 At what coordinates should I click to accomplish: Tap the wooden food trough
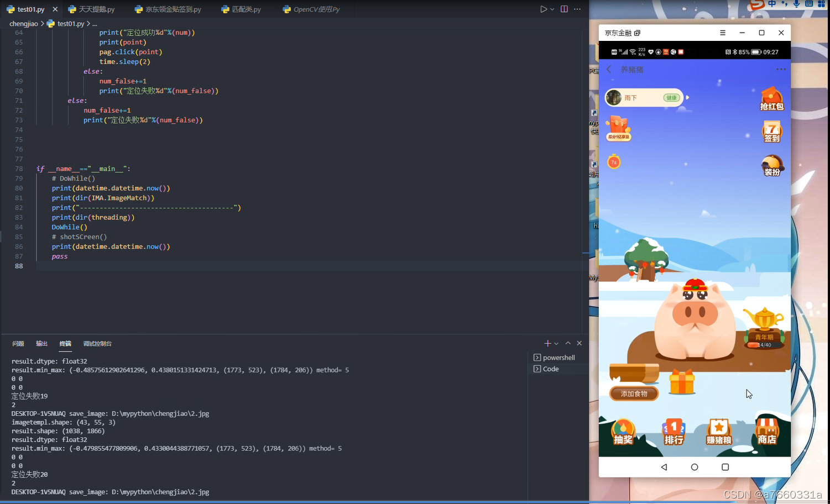click(x=634, y=373)
